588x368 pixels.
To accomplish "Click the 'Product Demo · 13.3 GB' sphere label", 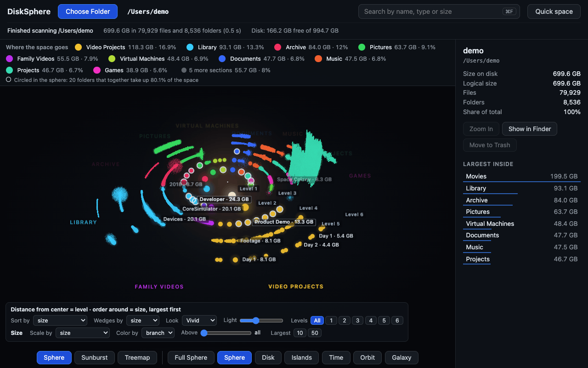I will tap(284, 222).
